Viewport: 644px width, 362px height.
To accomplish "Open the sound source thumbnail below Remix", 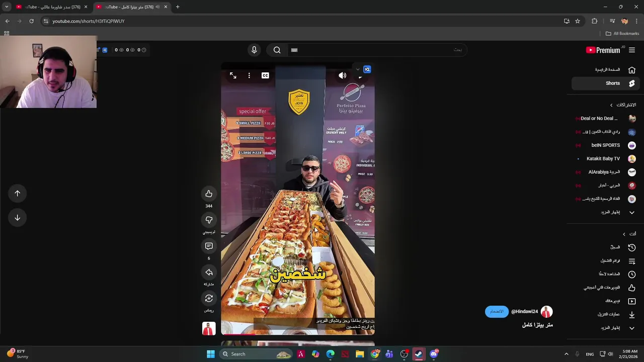I will tap(209, 328).
